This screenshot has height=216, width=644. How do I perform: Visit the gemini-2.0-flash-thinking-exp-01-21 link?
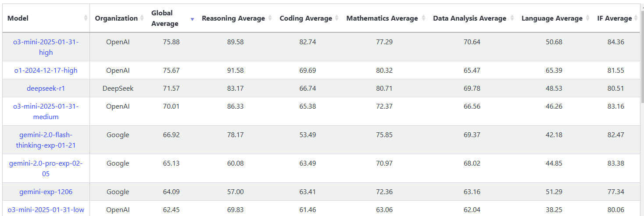[46, 140]
